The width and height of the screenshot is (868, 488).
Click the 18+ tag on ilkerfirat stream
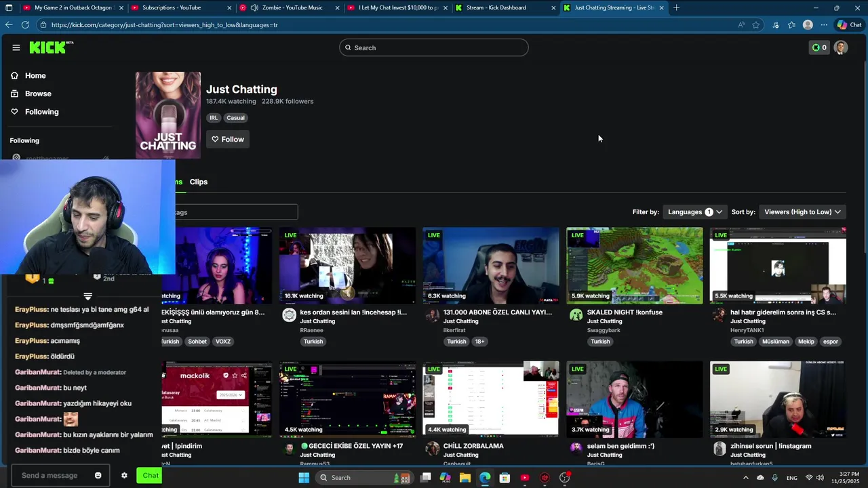(x=479, y=342)
